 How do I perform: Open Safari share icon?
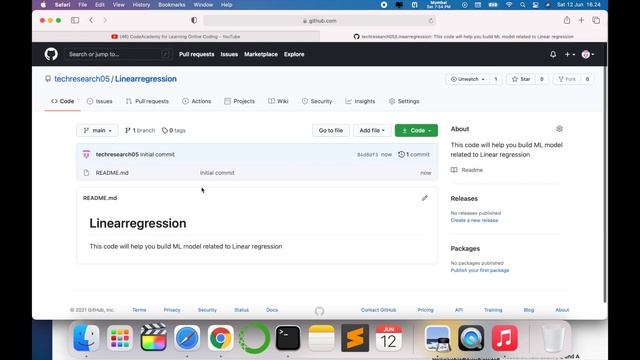coord(567,20)
